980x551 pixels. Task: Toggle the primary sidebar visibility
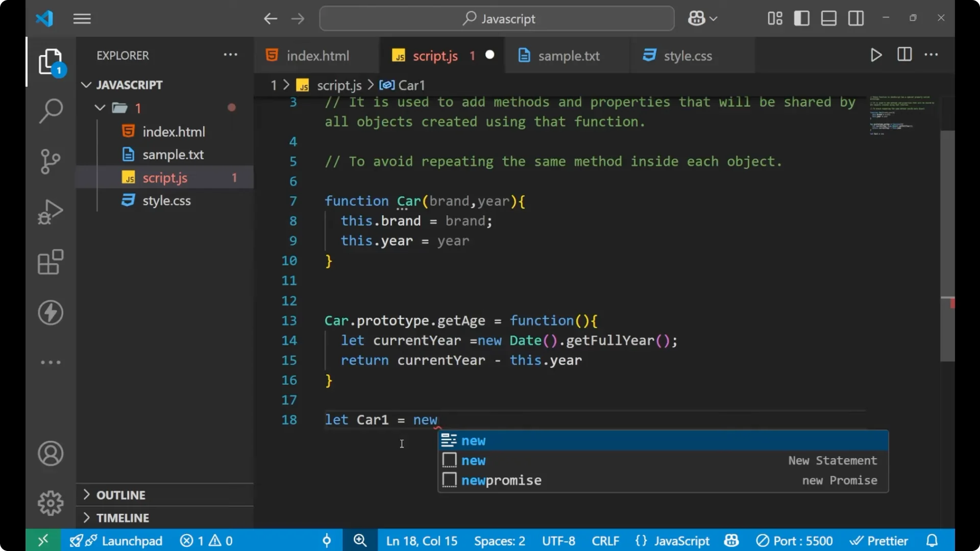click(x=801, y=18)
